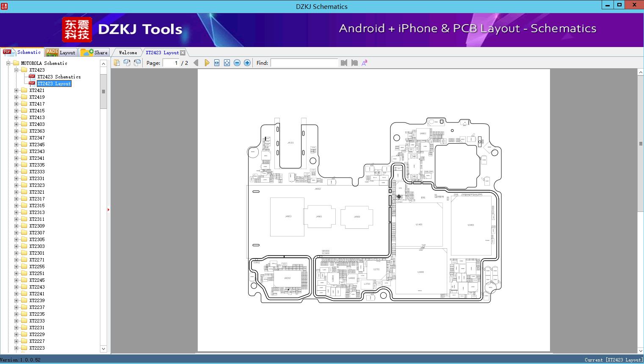Select the XT2255 folder
This screenshot has height=364, width=644.
coord(37,267)
